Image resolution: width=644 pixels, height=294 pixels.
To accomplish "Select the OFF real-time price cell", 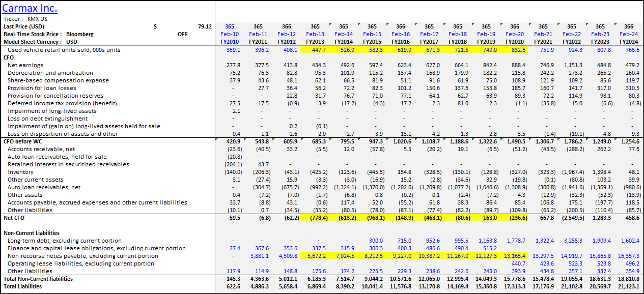I will click(182, 34).
